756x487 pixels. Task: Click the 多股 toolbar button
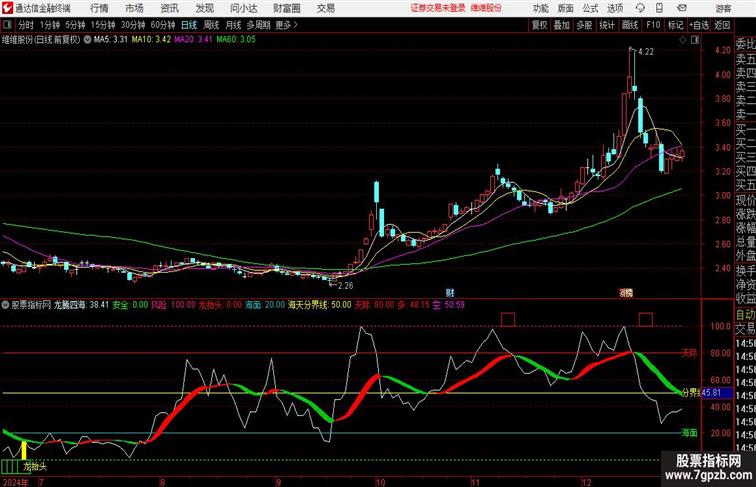click(x=584, y=25)
